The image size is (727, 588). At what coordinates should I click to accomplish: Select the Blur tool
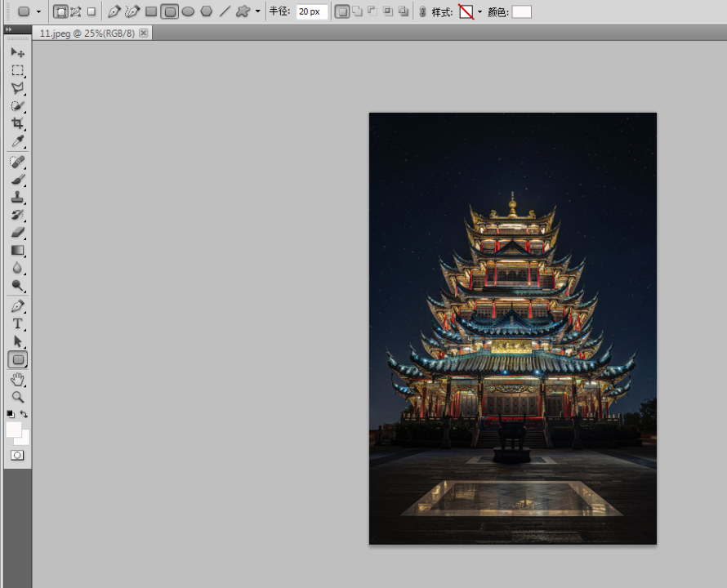18,268
